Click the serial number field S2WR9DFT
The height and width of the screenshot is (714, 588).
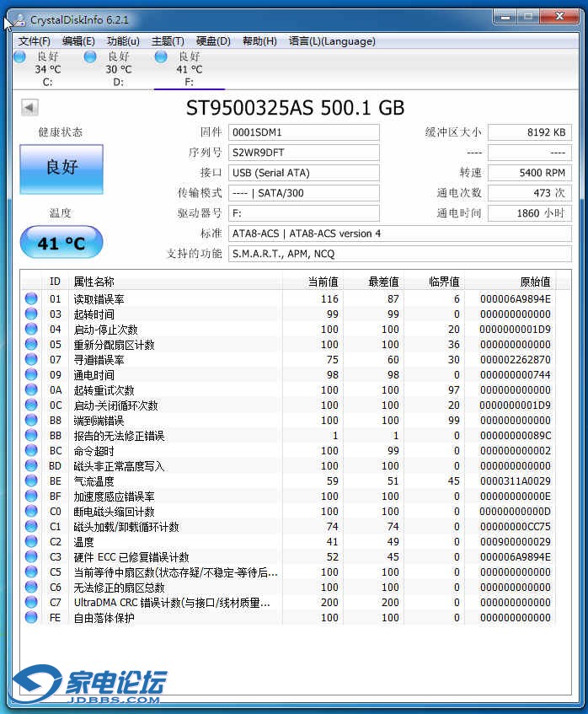[x=303, y=153]
